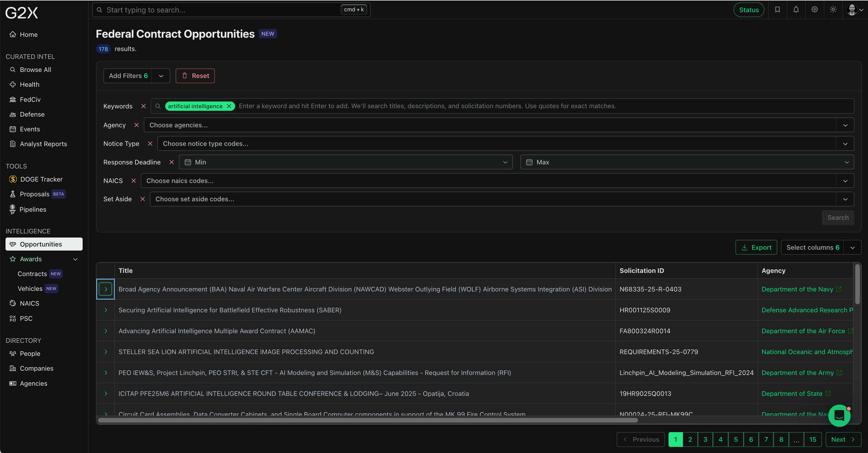Open the chat support bubble
Image resolution: width=868 pixels, height=453 pixels.
coord(839,416)
